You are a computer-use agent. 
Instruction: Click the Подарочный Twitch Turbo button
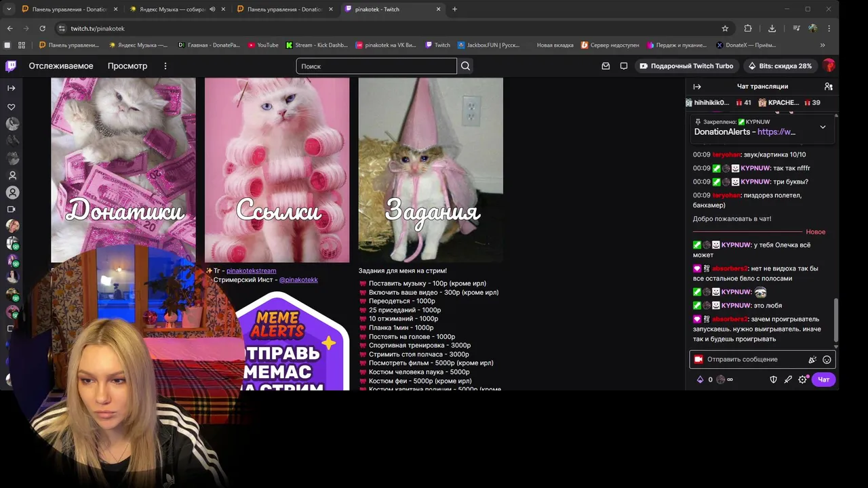(x=686, y=66)
